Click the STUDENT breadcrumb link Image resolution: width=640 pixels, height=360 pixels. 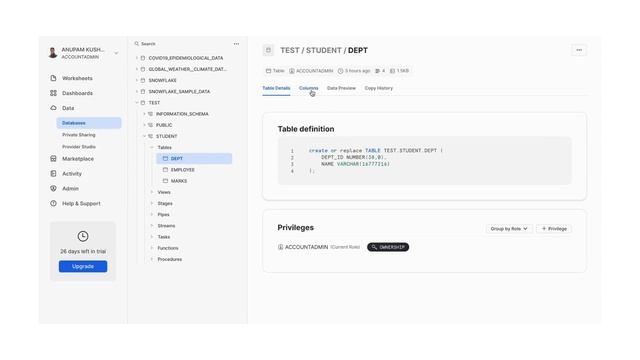323,50
